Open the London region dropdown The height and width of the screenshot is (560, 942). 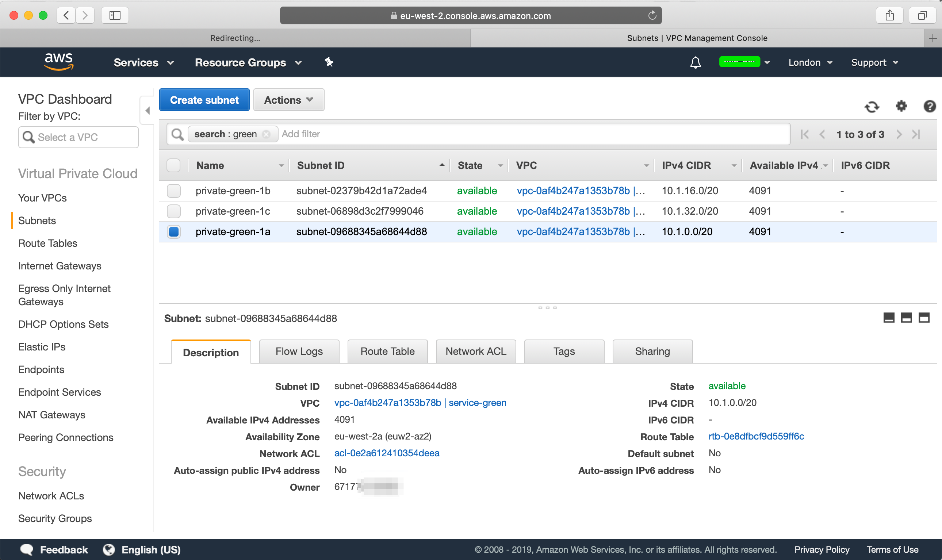pyautogui.click(x=810, y=63)
